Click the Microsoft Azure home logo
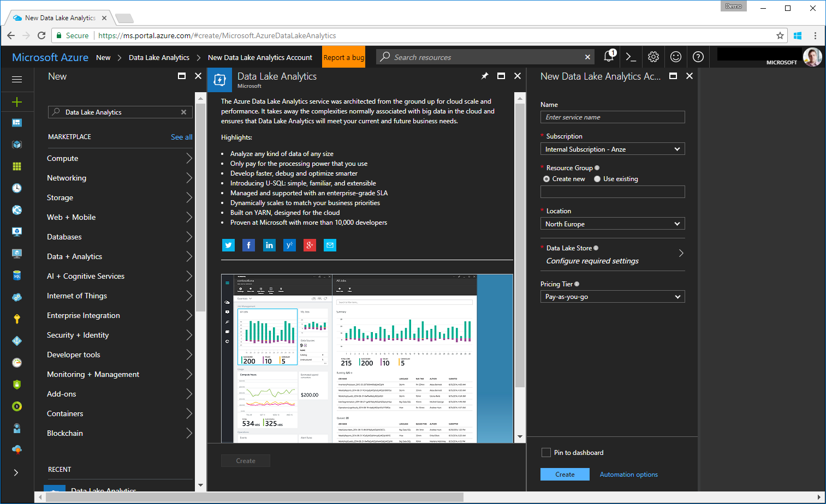826x504 pixels. click(50, 57)
